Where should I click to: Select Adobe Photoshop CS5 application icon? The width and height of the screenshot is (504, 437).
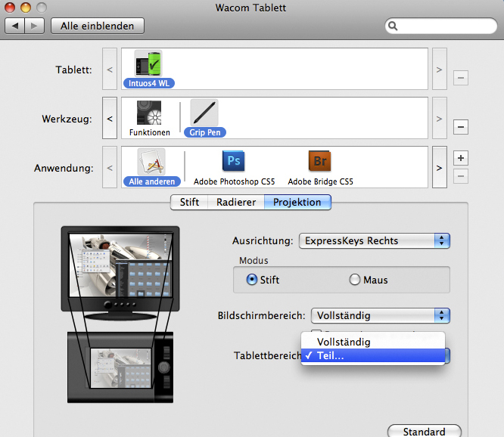coord(234,161)
